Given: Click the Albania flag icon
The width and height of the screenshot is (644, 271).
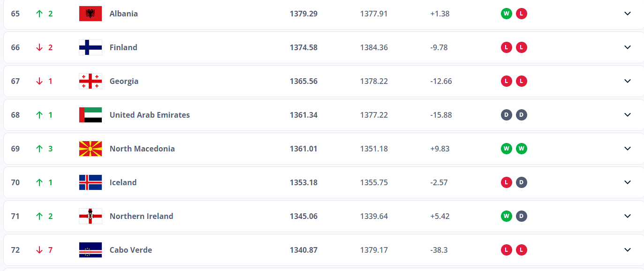Looking at the screenshot, I should 91,14.
